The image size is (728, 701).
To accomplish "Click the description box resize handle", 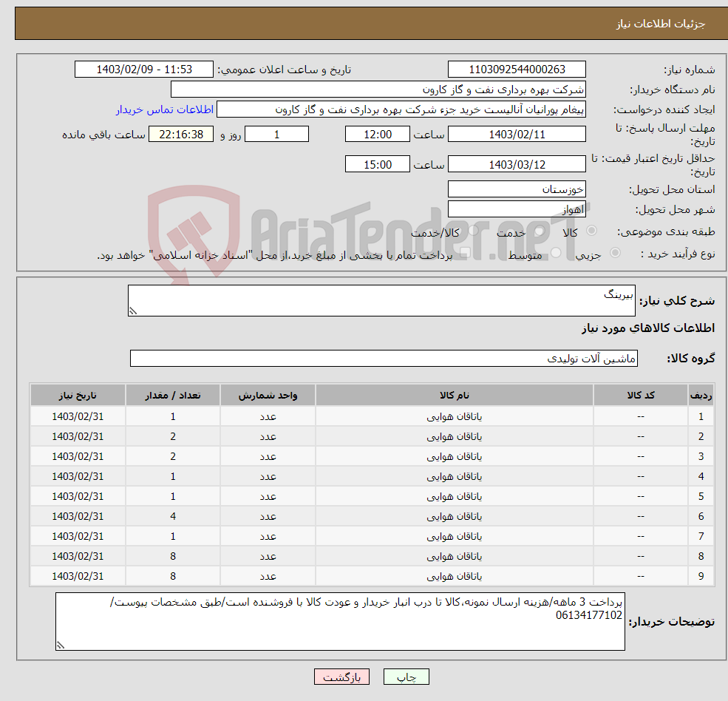I will pos(133,311).
